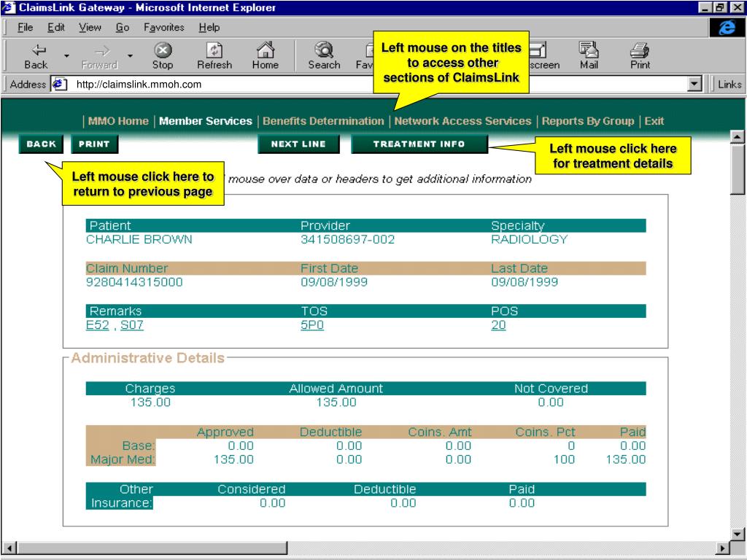Open the View menu
The width and height of the screenshot is (747, 560).
coord(90,27)
